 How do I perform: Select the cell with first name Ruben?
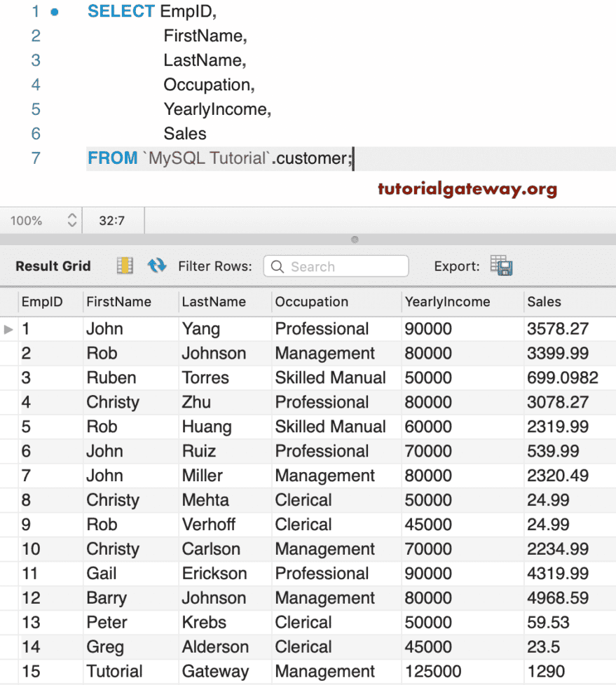point(131,378)
